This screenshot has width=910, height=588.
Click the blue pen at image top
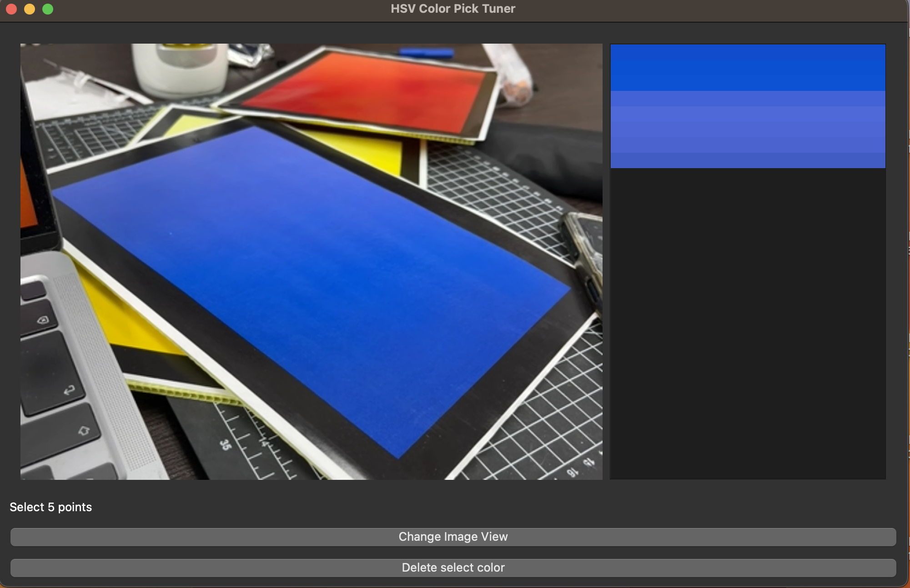pos(426,53)
